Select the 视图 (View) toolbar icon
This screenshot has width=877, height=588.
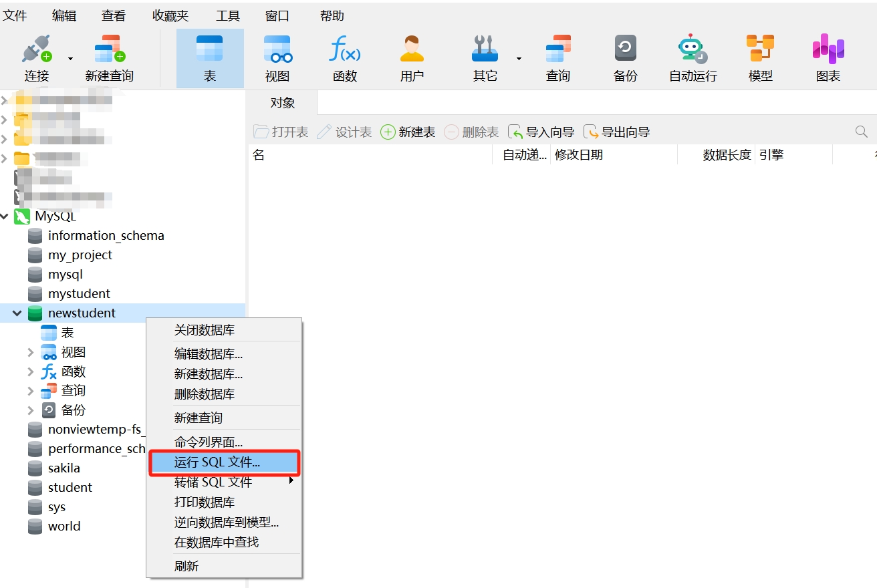(277, 50)
